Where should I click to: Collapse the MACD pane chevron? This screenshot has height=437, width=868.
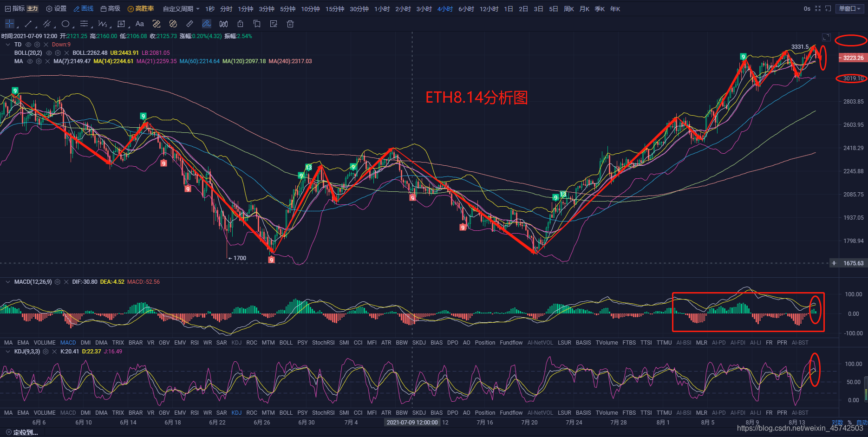click(8, 282)
